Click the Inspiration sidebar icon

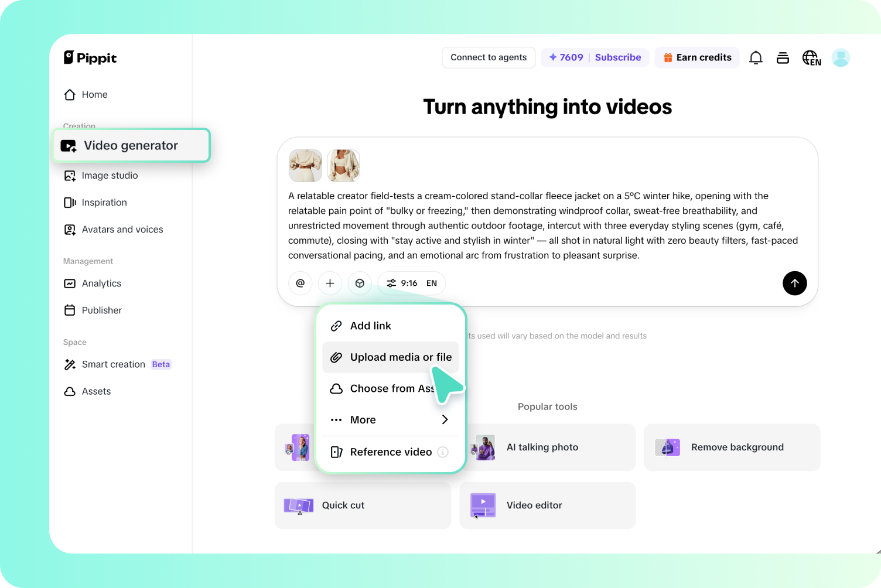[70, 202]
